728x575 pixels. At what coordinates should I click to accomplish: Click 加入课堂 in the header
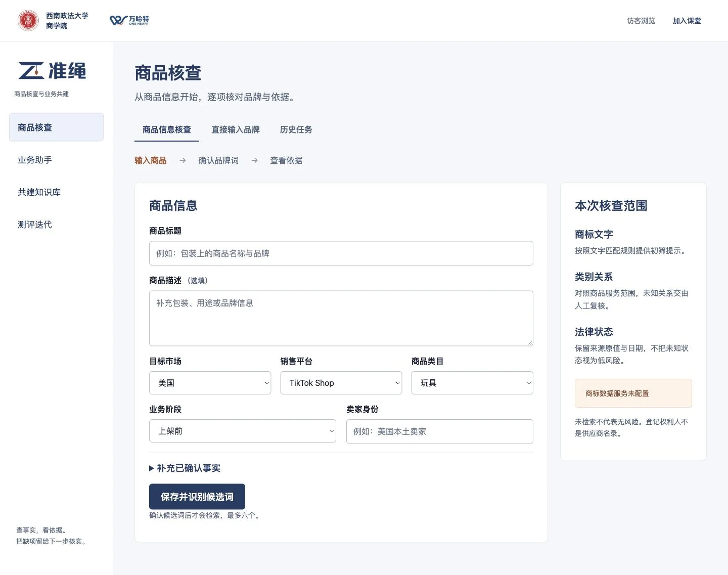[x=687, y=21]
